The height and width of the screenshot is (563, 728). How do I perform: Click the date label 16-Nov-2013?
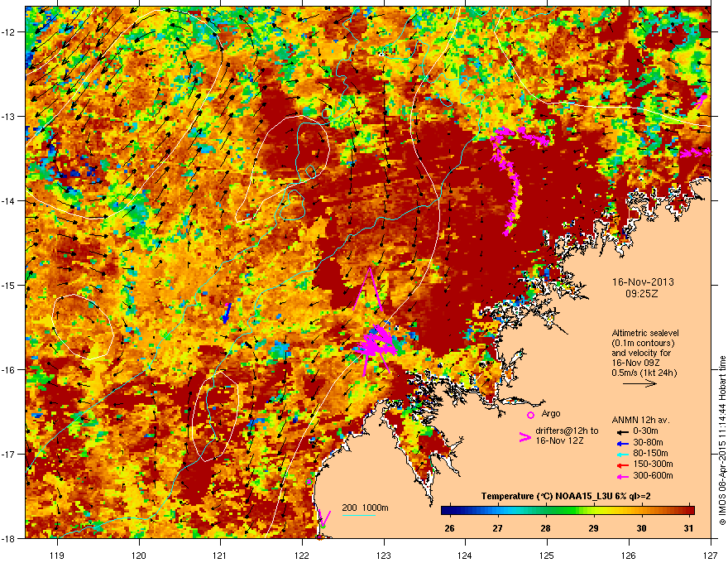(643, 282)
